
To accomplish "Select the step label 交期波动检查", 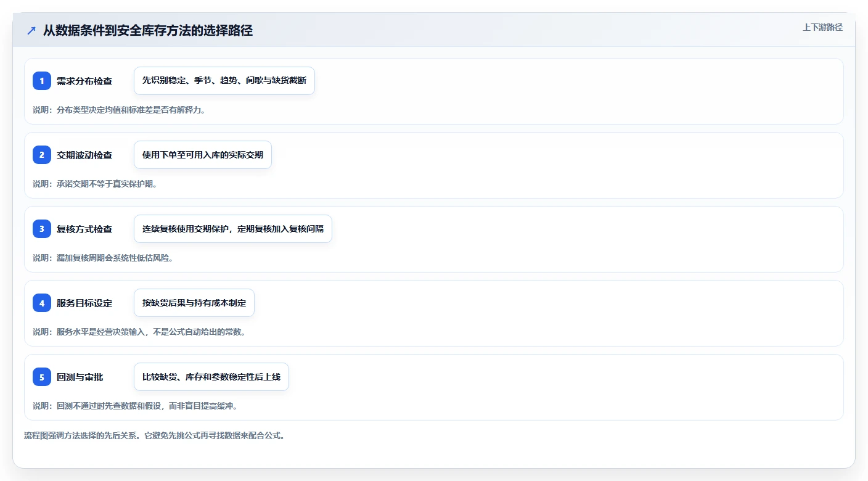I will [x=84, y=155].
